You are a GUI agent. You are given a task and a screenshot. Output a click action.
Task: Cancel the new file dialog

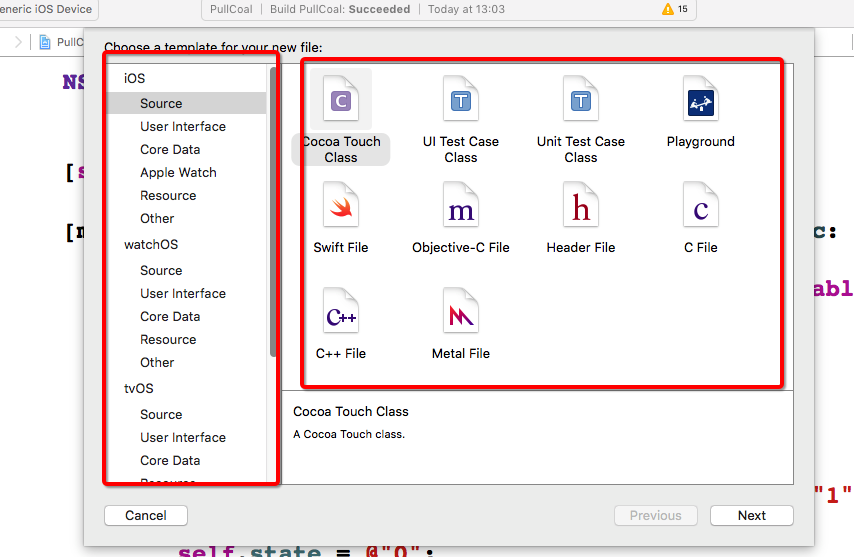pos(146,516)
